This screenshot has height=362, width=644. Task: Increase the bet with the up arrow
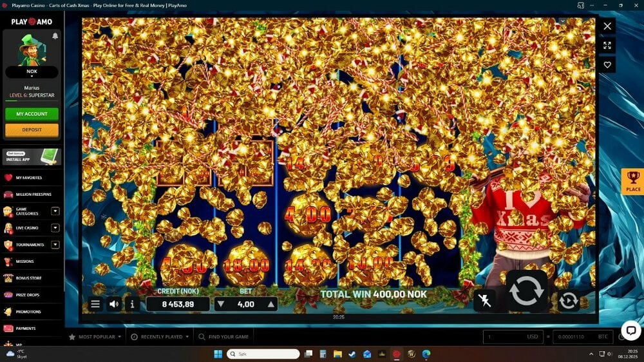(x=270, y=305)
